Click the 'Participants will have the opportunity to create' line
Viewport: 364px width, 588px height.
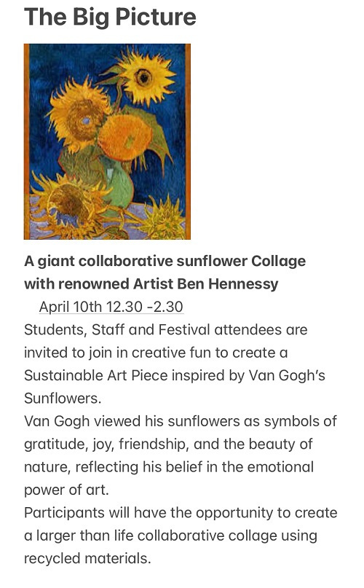coord(181,513)
